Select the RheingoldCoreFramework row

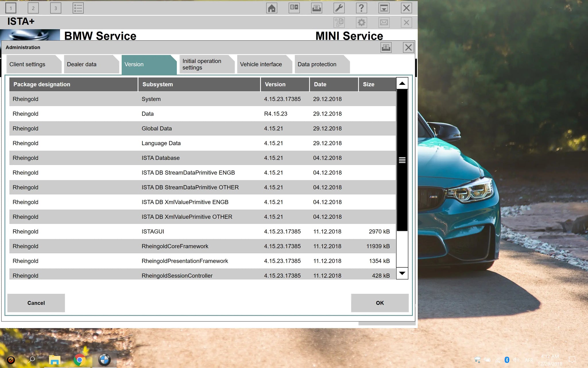coord(202,246)
